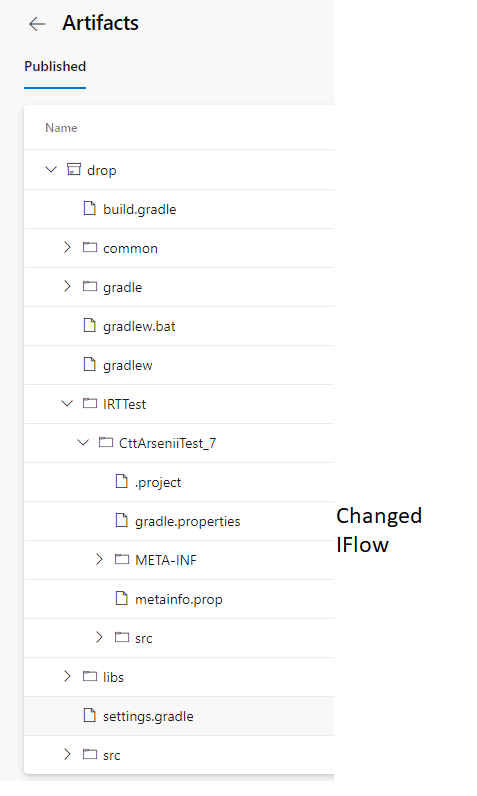Viewport: 477px width, 796px height.
Task: Click the IRTTest folder icon
Action: pyautogui.click(x=90, y=403)
